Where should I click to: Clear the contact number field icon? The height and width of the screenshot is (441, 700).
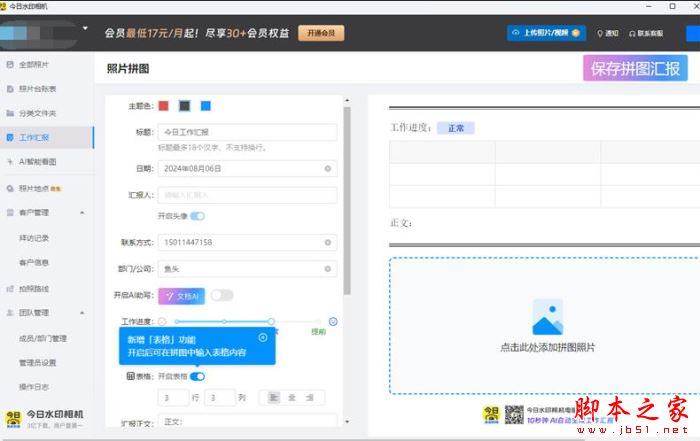coord(328,242)
